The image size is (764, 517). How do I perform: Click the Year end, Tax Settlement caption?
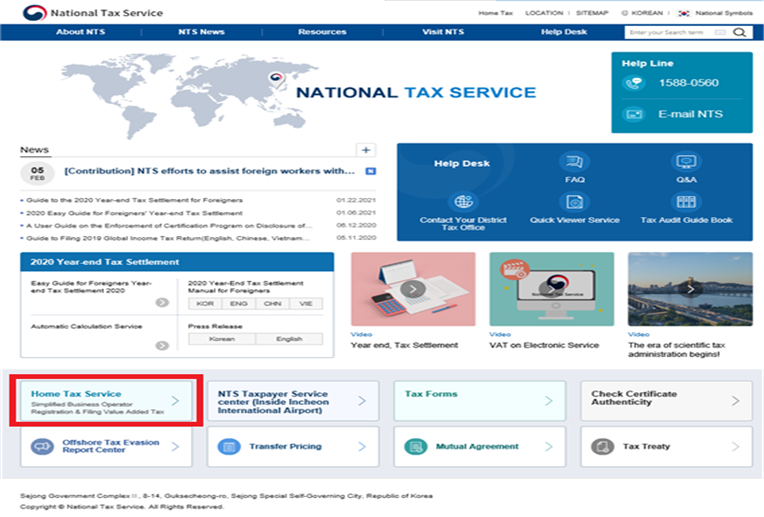click(404, 345)
